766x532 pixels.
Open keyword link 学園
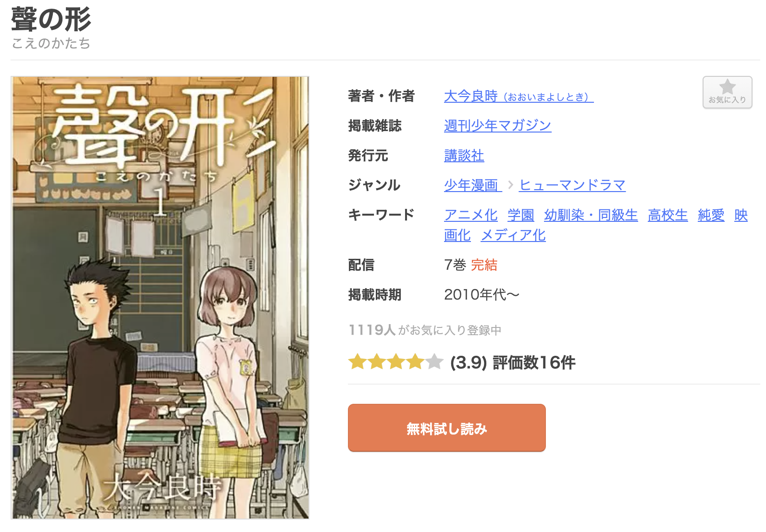(x=520, y=215)
